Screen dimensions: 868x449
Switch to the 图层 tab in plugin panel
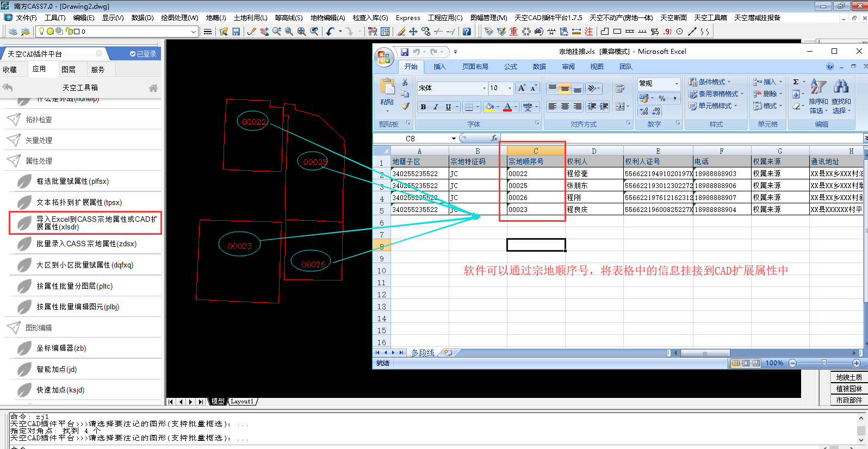pyautogui.click(x=69, y=70)
